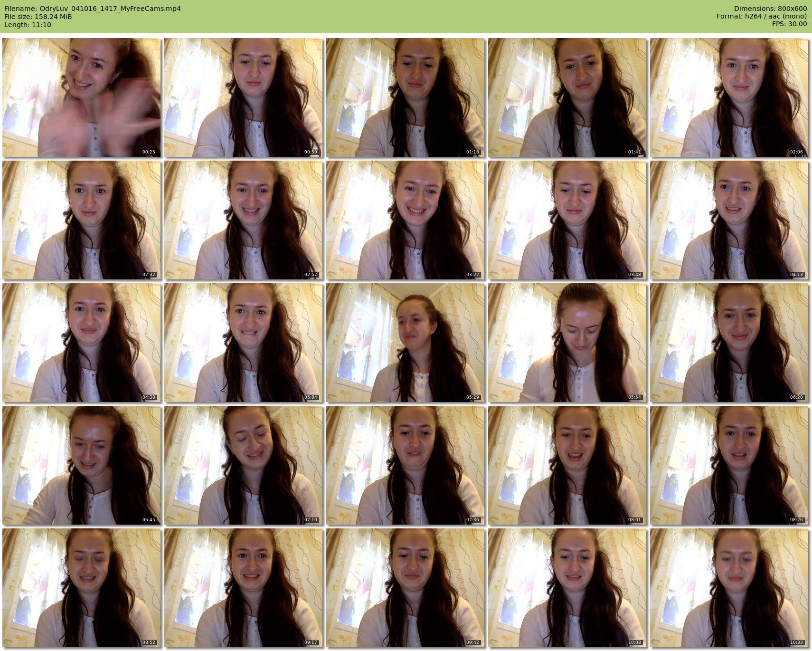Open the thumbnail at 03:22
Viewport: 812px width, 651px height.
(406, 220)
